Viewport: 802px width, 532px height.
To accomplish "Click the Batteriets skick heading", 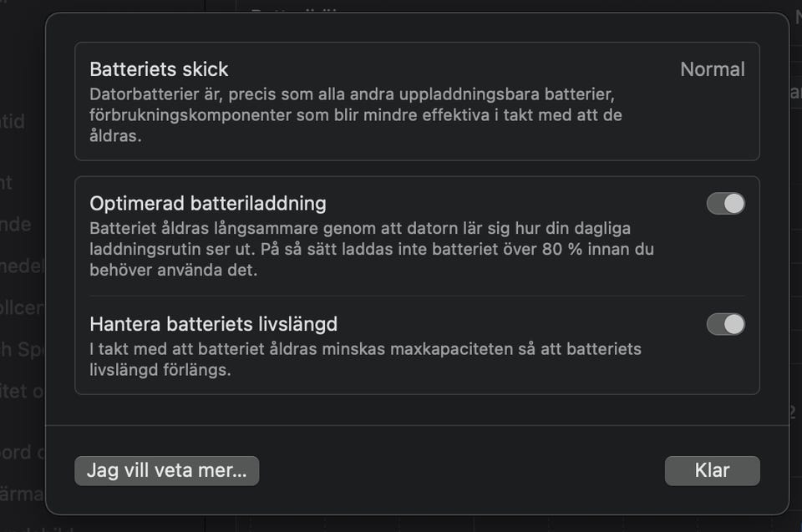I will [159, 69].
